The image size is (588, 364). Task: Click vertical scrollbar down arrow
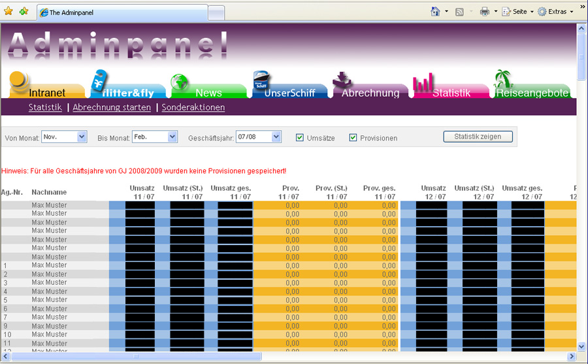581,346
